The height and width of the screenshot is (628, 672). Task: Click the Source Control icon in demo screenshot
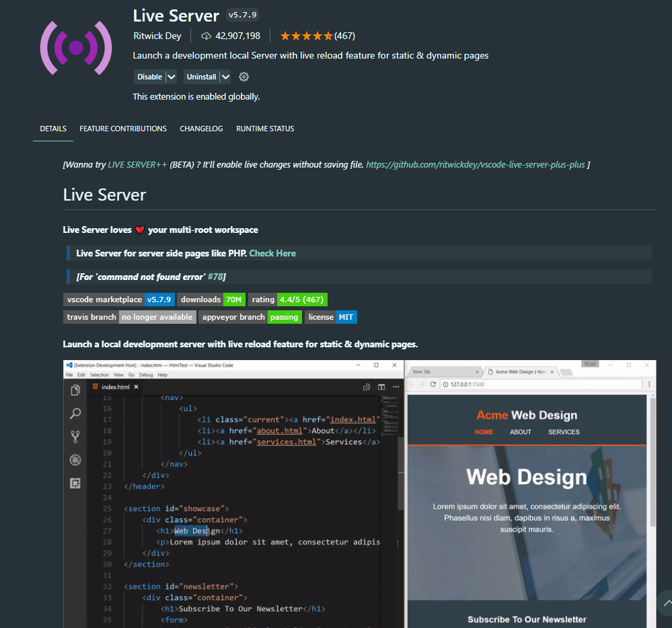pyautogui.click(x=75, y=437)
